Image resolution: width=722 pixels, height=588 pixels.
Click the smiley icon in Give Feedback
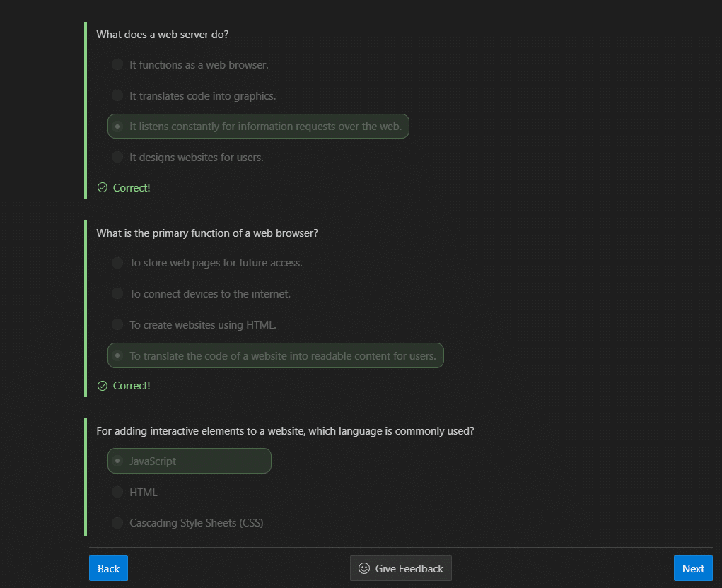[x=363, y=568]
